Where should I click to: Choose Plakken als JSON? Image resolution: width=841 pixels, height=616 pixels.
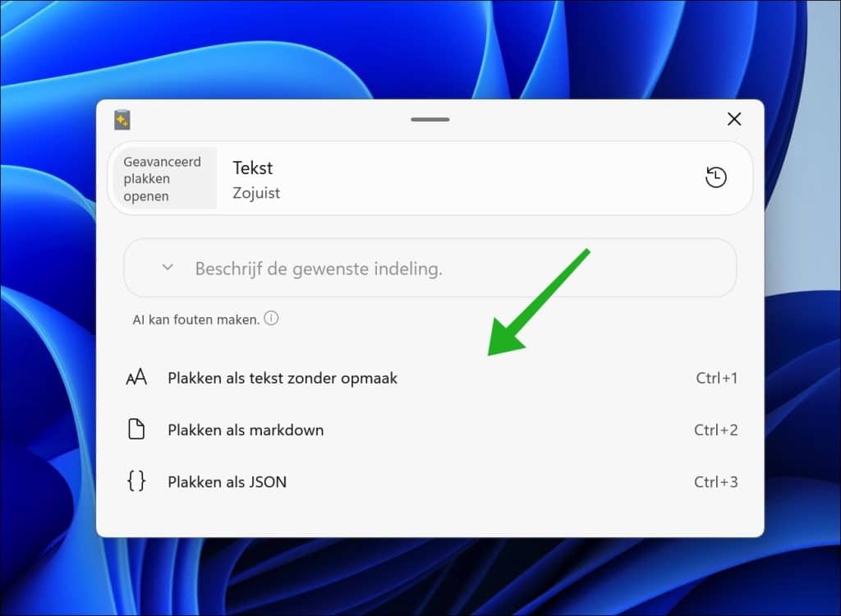coord(430,482)
